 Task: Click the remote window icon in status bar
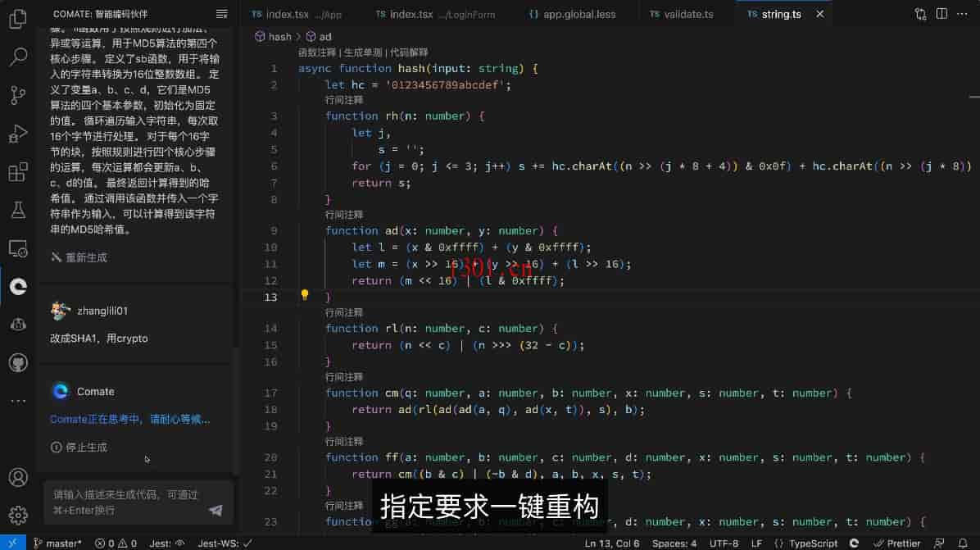point(12,543)
